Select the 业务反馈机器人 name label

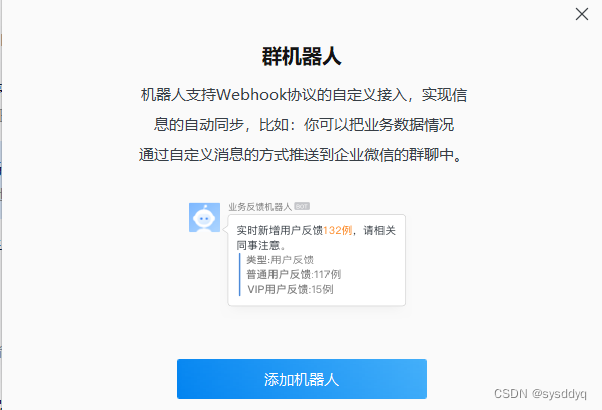(260, 207)
